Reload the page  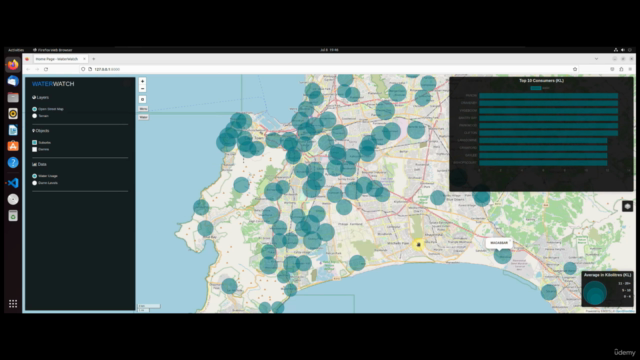(46, 69)
